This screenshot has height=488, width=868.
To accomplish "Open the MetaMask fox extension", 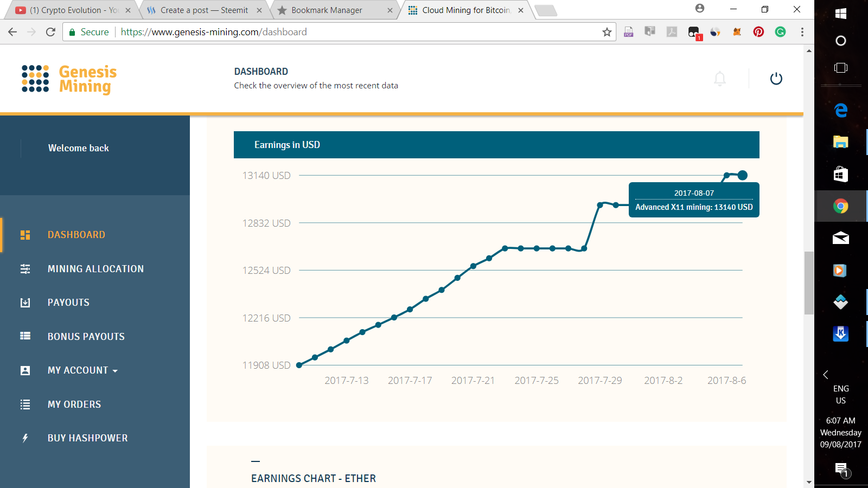I will [x=737, y=32].
